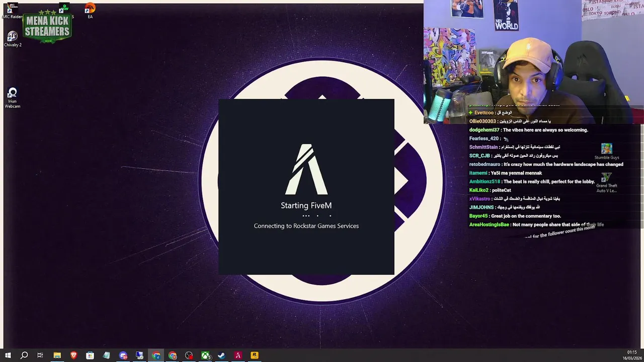Open the taskbar search magnifier
This screenshot has width=644, height=362.
[24, 355]
